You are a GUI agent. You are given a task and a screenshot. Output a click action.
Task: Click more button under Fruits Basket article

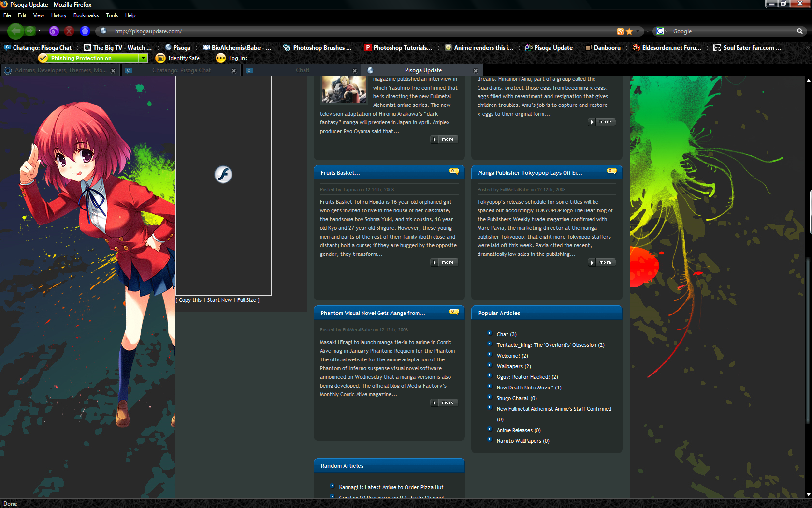pyautogui.click(x=444, y=262)
